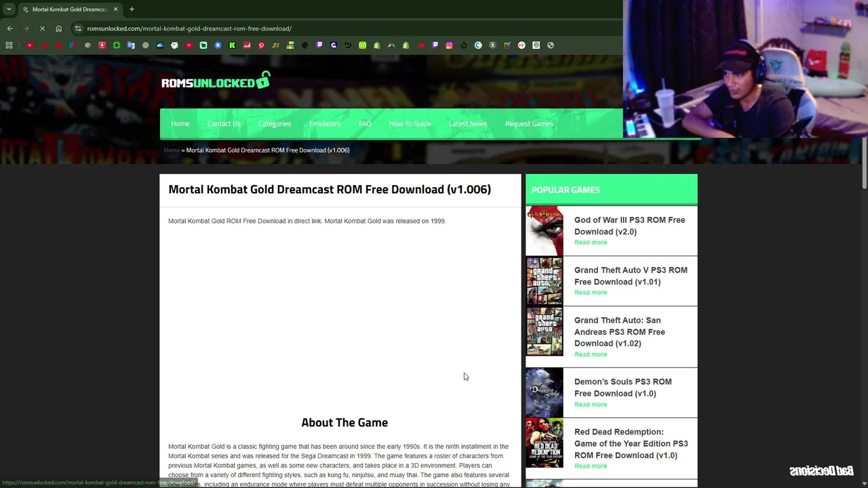Open the Request Games menu item
The image size is (868, 488).
529,123
